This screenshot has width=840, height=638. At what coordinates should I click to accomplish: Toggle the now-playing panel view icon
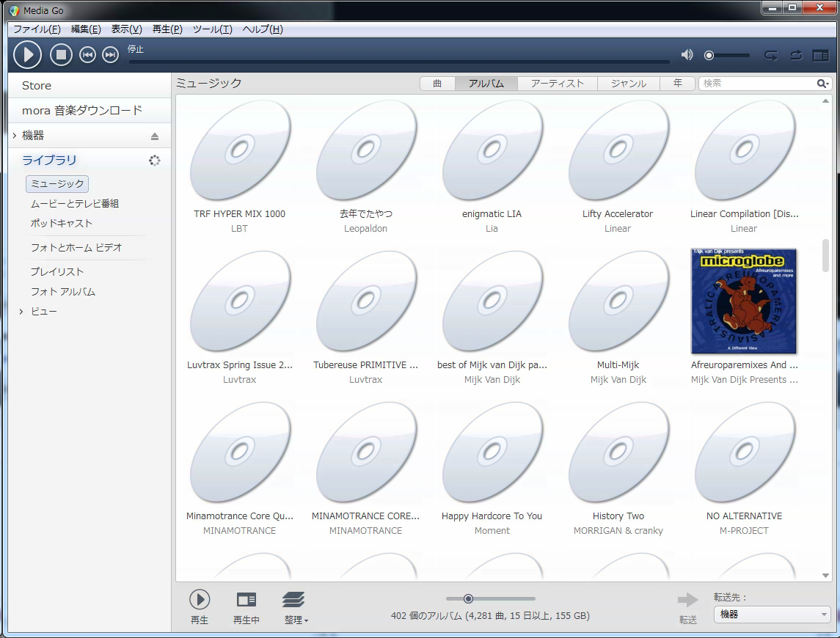820,55
